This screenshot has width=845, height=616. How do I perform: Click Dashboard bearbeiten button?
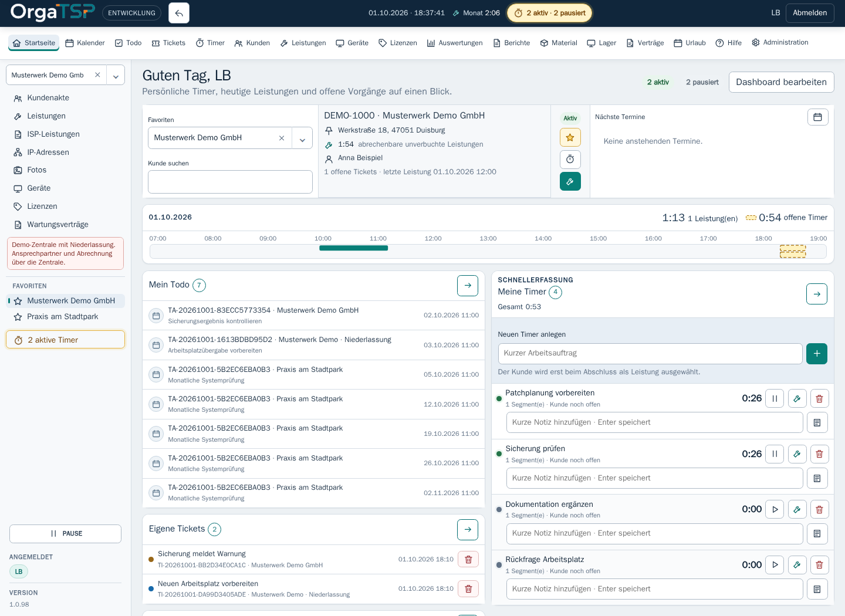click(x=782, y=82)
